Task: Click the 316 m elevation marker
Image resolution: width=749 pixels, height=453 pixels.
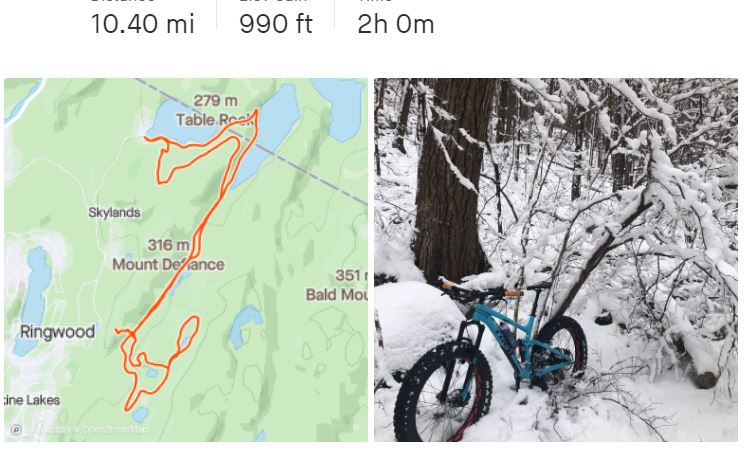Action: point(169,245)
